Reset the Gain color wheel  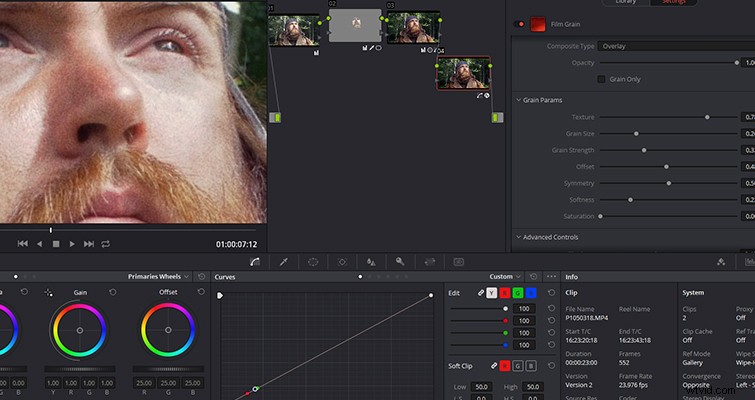[x=113, y=292]
